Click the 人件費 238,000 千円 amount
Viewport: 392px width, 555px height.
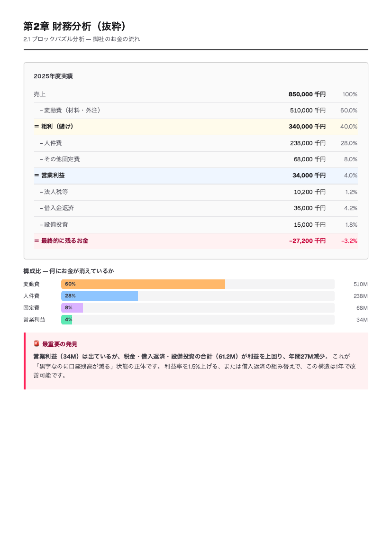(308, 143)
